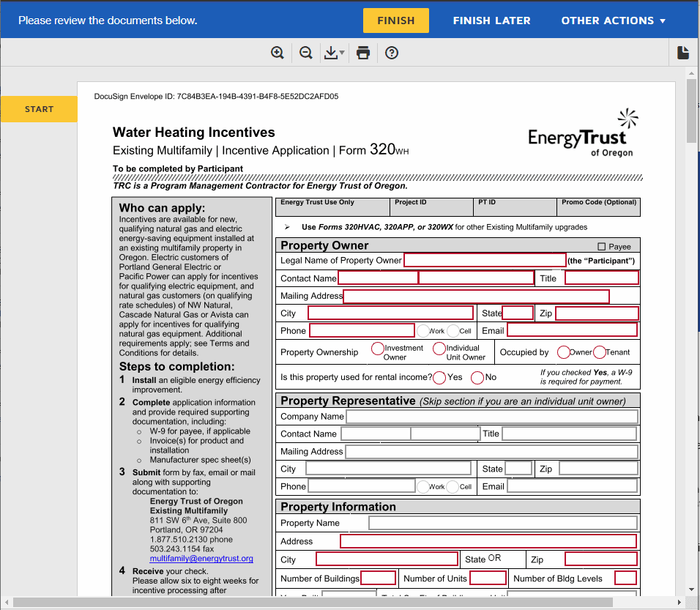Image resolution: width=700 pixels, height=610 pixels.
Task: Click Property Representative Email field
Action: coord(573,486)
